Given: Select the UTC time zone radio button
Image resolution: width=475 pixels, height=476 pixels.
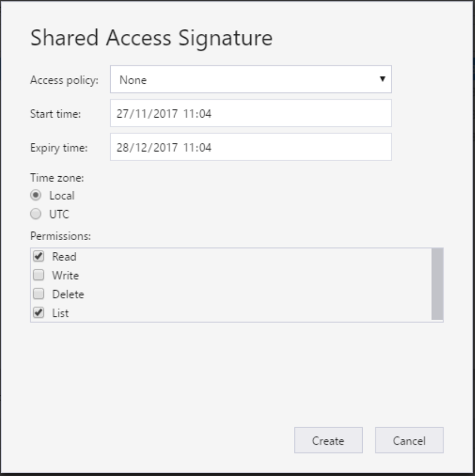Looking at the screenshot, I should coord(36,214).
